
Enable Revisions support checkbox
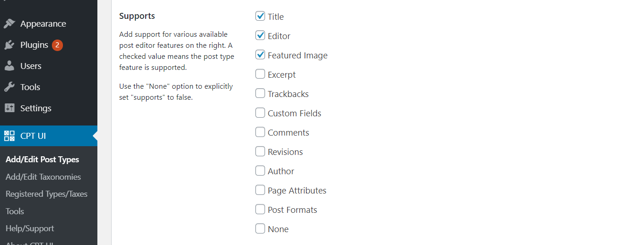pyautogui.click(x=260, y=151)
